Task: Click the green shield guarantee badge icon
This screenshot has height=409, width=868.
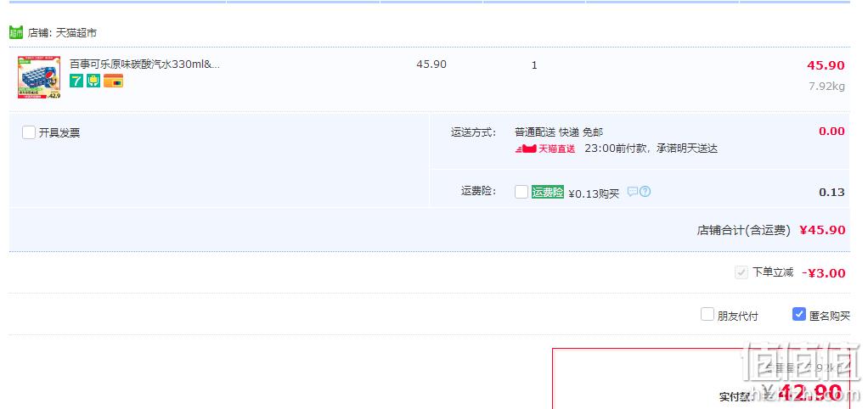Action: [x=93, y=81]
